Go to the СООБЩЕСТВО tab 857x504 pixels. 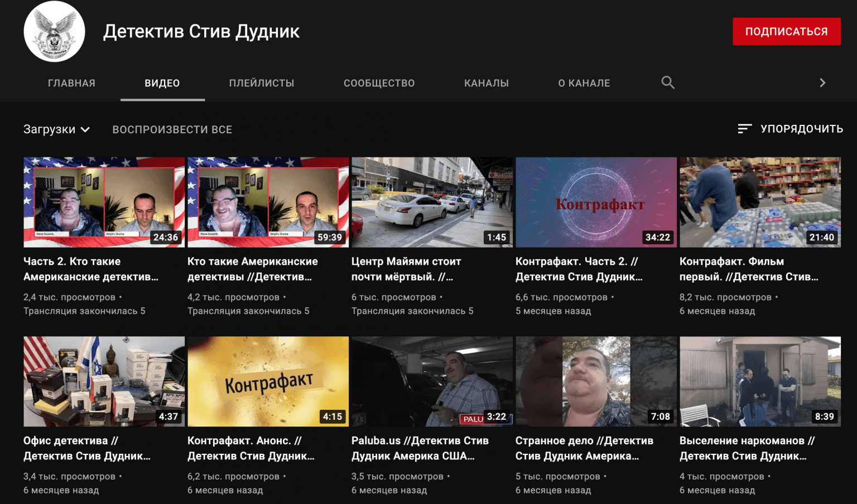pos(379,83)
